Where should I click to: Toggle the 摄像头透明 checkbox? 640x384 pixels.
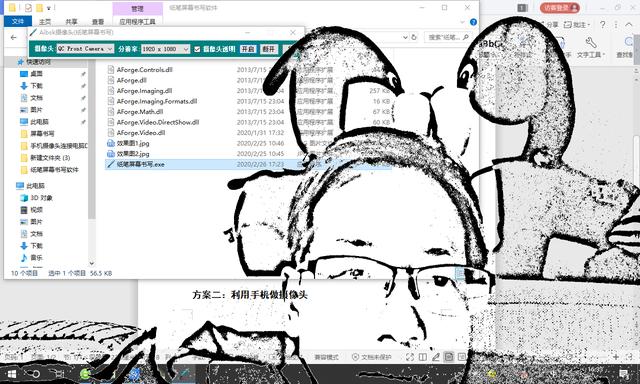[x=197, y=49]
